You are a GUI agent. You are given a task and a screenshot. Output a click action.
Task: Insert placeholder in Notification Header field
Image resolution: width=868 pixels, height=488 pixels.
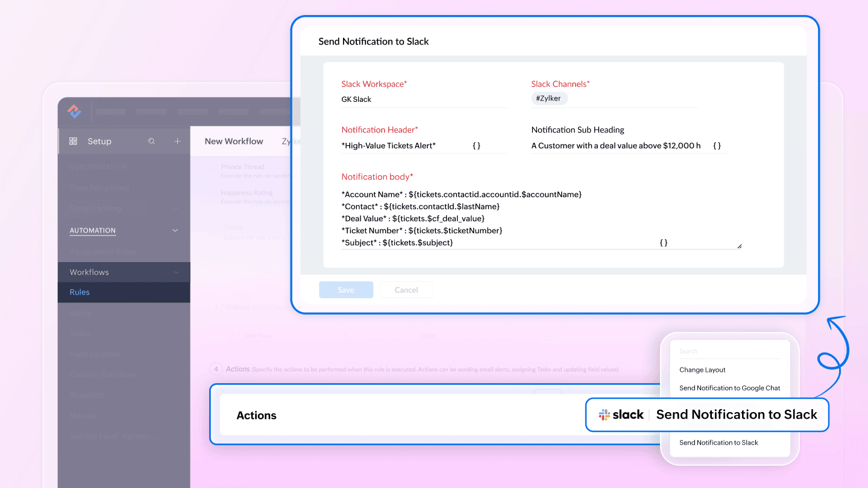point(476,146)
